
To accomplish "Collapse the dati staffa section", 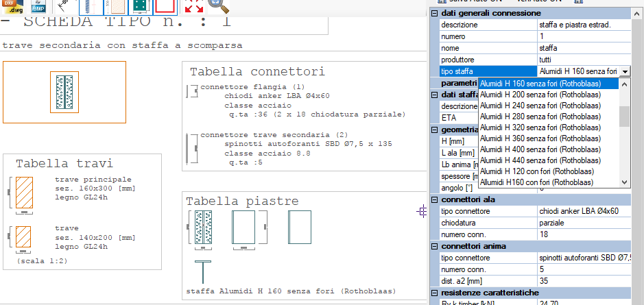I will (435, 95).
